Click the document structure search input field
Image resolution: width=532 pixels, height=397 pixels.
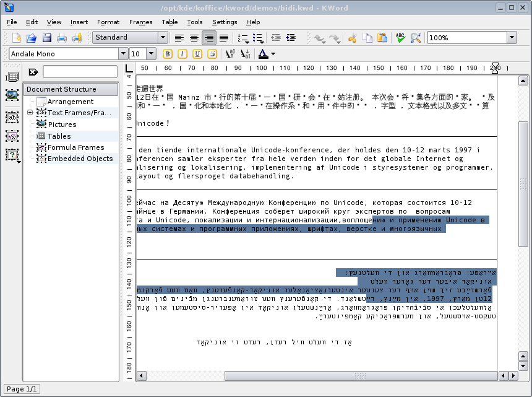[80, 72]
